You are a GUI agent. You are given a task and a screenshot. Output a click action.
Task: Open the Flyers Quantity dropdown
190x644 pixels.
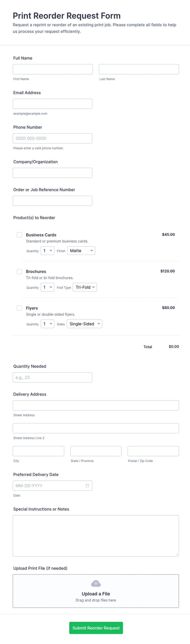(47, 324)
